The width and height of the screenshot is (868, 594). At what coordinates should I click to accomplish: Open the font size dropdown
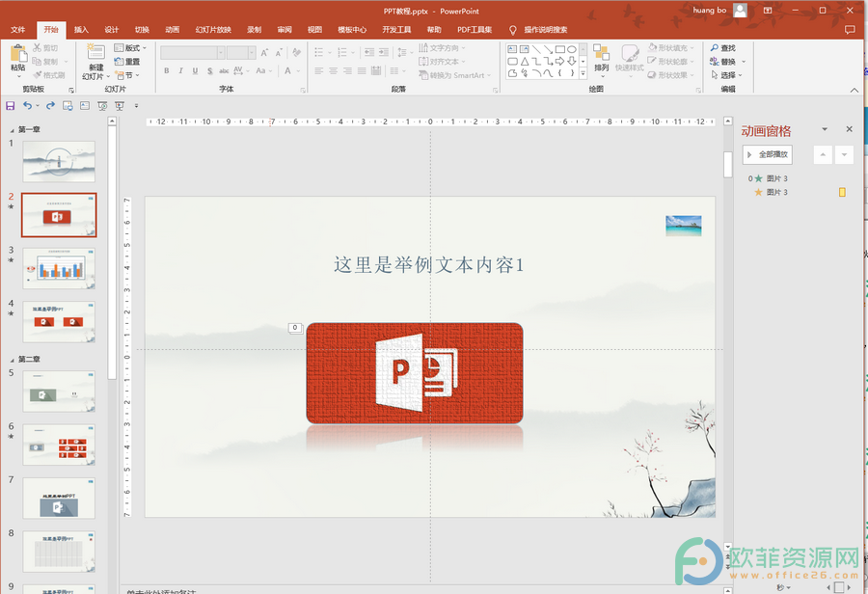click(x=252, y=53)
